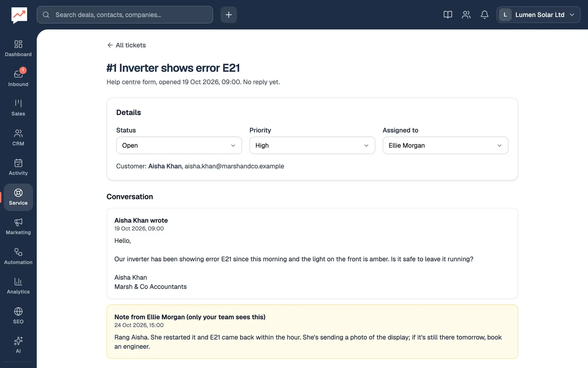Screen dimensions: 588x368
Task: Click the Conversation heading
Action: click(x=130, y=197)
